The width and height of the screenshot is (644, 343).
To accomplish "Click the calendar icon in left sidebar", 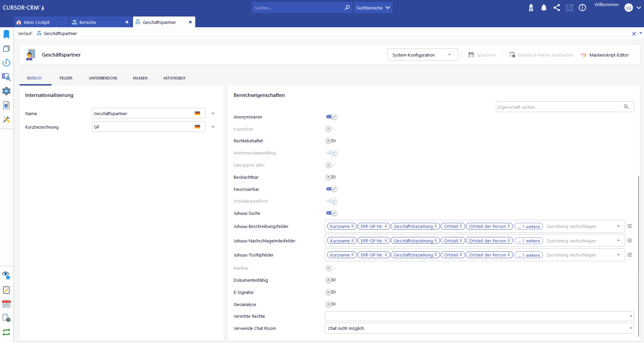I will [x=6, y=304].
